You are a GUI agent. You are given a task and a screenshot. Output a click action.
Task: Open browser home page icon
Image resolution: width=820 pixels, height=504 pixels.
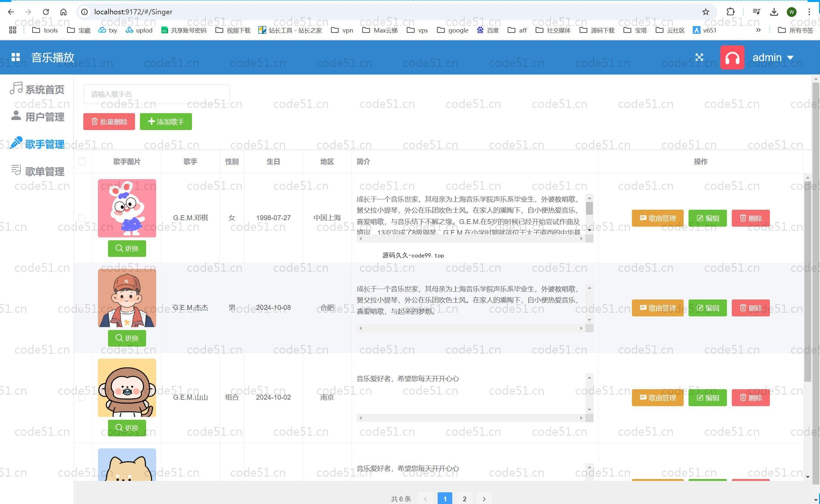[63, 12]
